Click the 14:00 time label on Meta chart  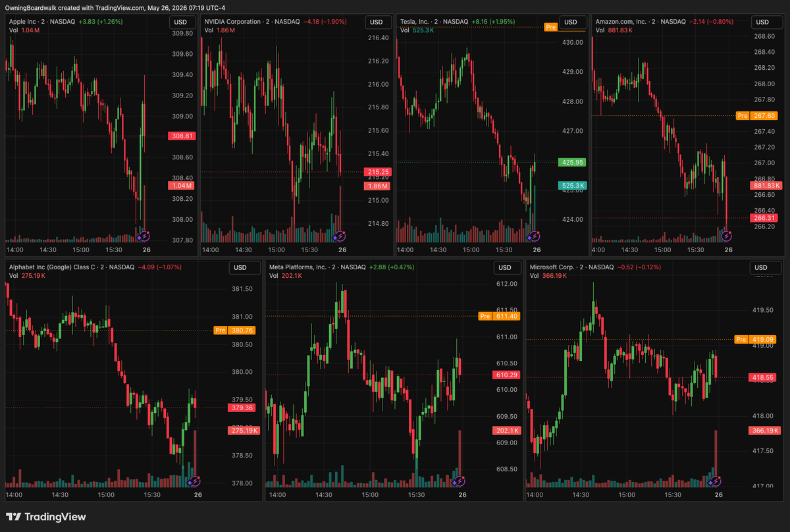point(277,494)
